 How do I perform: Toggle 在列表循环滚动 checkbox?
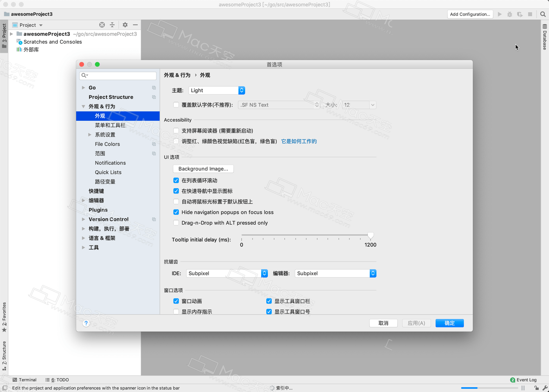pos(176,180)
